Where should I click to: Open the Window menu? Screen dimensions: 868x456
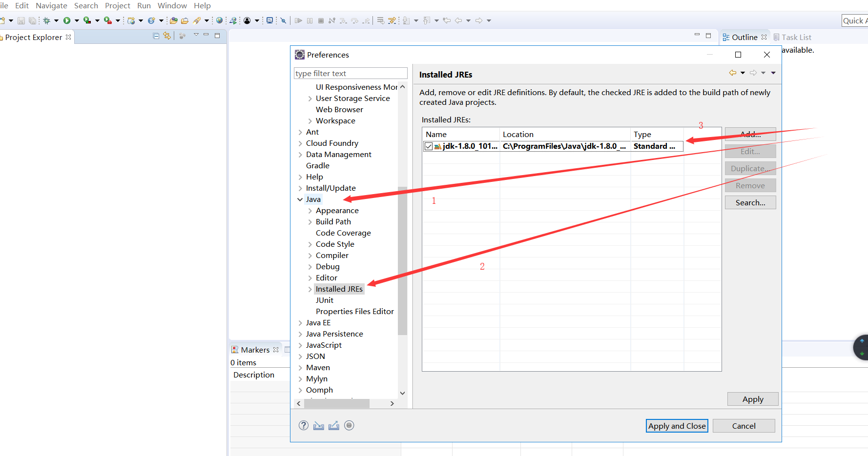point(172,5)
